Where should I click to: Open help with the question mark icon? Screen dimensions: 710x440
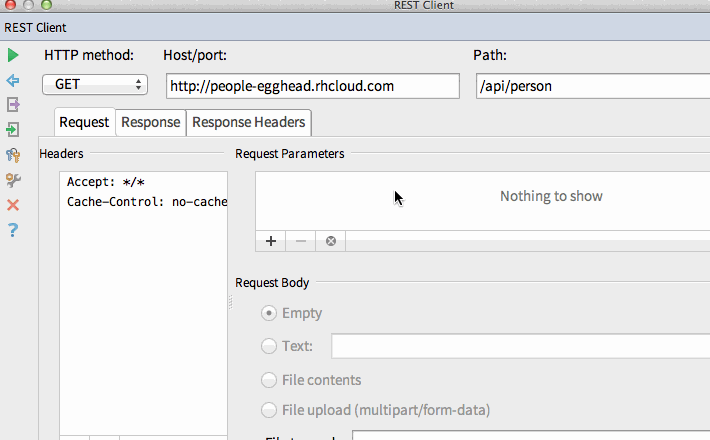pos(13,230)
